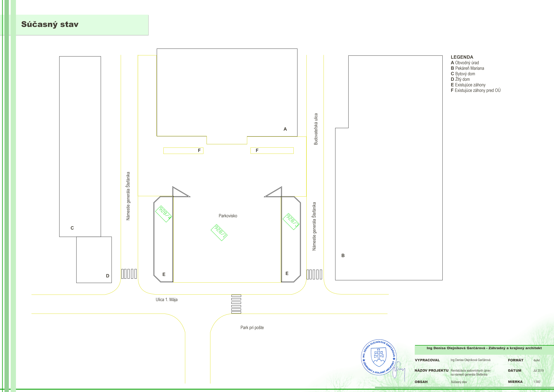
Task: Click legend entry "B Pekáreň Mariana"
Action: (467, 68)
